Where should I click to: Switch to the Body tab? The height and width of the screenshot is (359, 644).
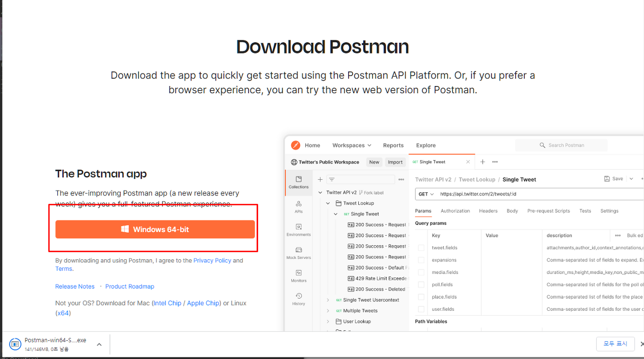512,211
